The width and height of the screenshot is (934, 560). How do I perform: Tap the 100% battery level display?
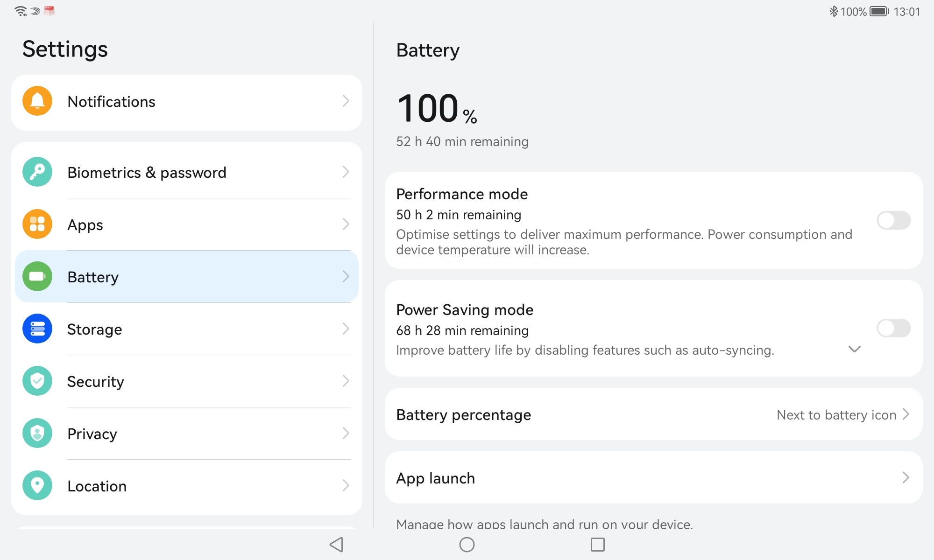click(x=437, y=109)
